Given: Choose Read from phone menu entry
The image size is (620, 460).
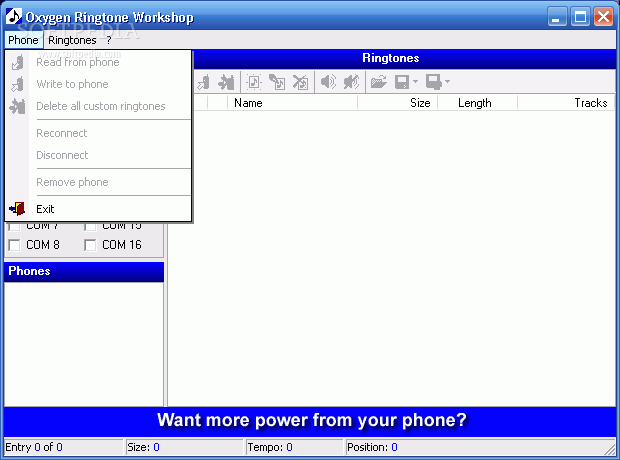Looking at the screenshot, I should coord(98,62).
